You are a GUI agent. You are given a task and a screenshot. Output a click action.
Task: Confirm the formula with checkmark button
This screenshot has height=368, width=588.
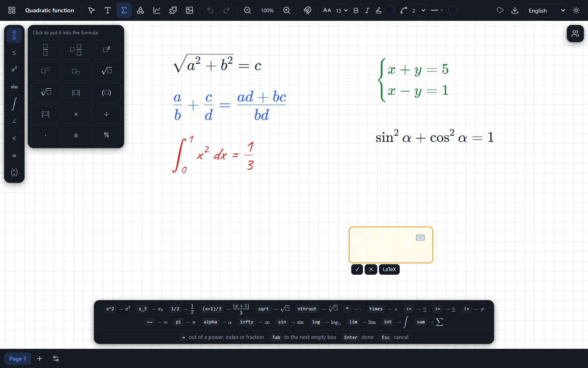pyautogui.click(x=357, y=269)
